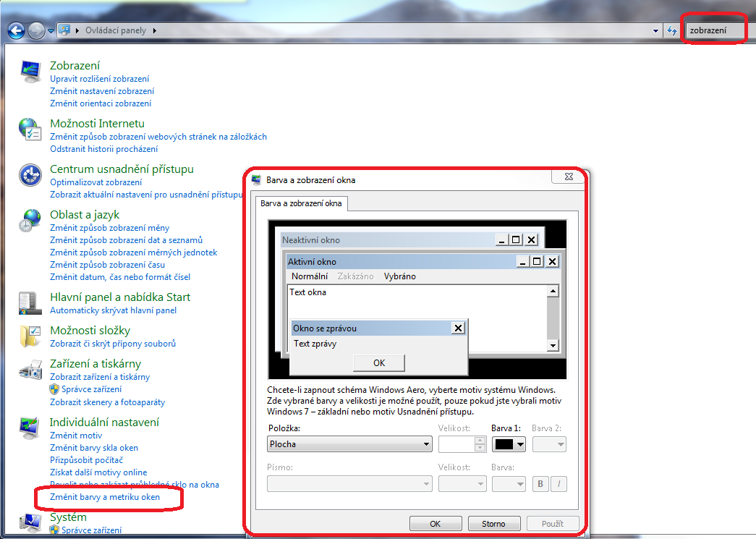
Task: Cancel the dialog with Storno
Action: click(x=493, y=524)
